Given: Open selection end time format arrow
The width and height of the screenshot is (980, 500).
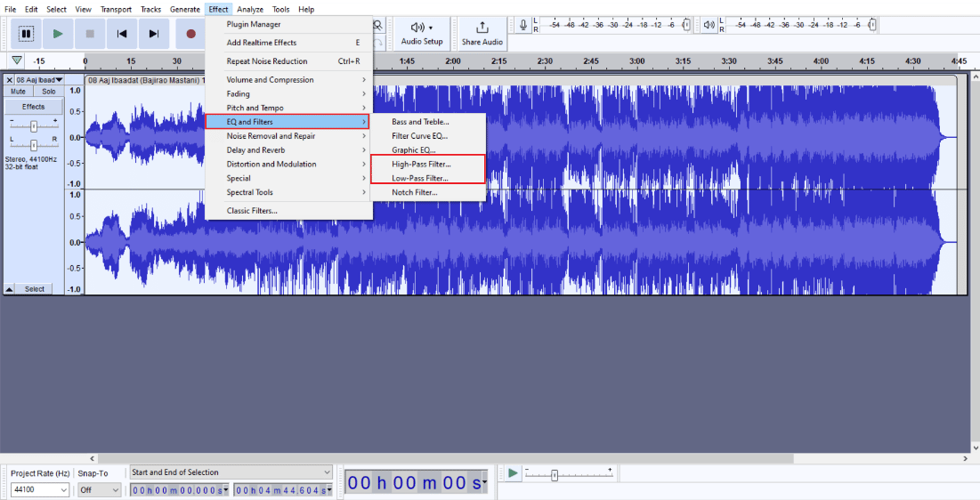Looking at the screenshot, I should [x=329, y=490].
